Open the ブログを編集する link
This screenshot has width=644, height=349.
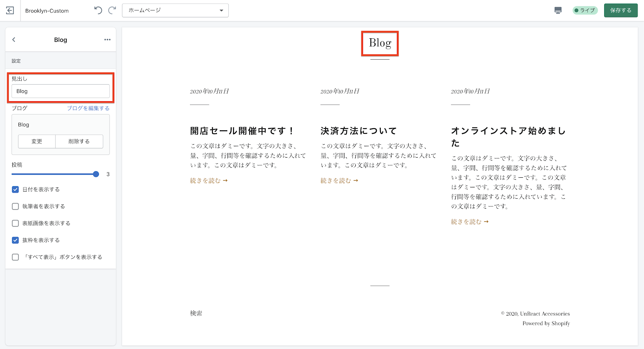(88, 108)
